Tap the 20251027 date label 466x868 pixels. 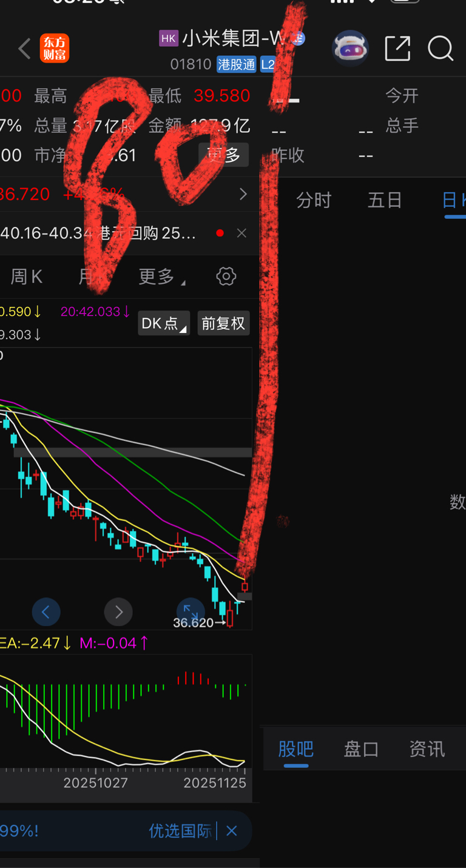coord(96,782)
